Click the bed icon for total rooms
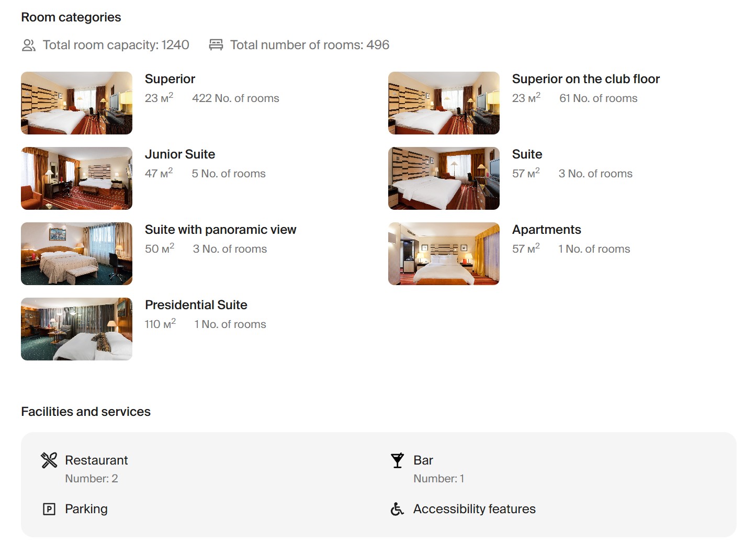 pyautogui.click(x=216, y=45)
